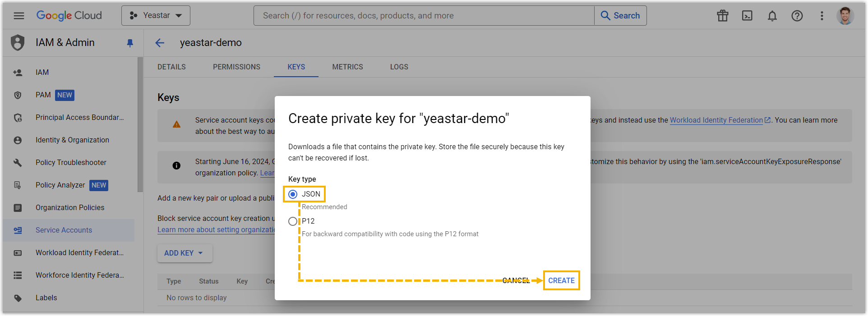The image size is (868, 316).
Task: Click the gift icon in top bar
Action: (x=723, y=16)
